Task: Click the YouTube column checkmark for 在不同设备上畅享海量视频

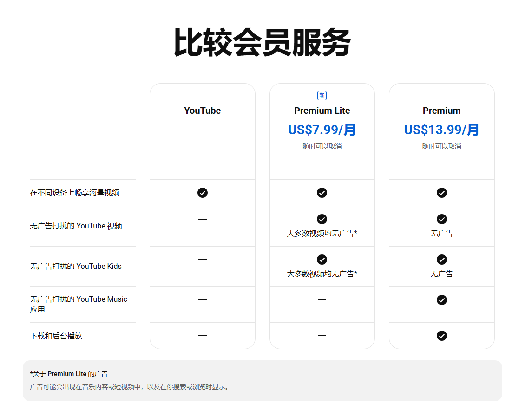Action: [x=203, y=193]
